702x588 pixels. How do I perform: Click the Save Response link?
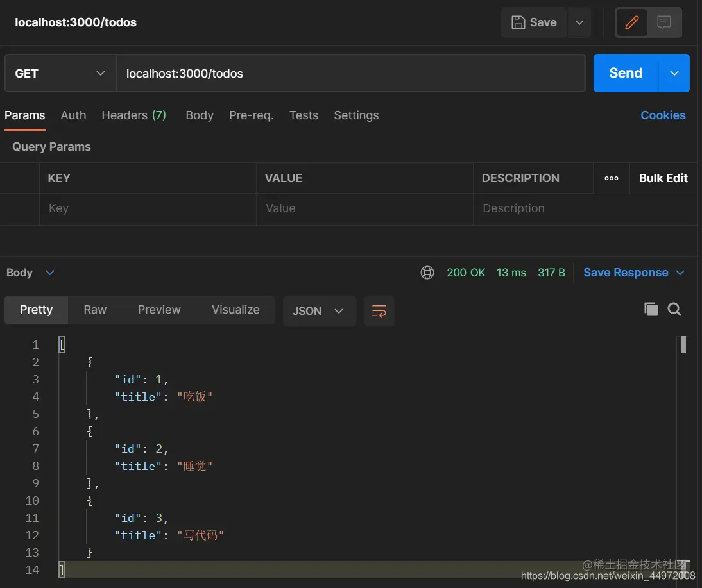coord(626,273)
